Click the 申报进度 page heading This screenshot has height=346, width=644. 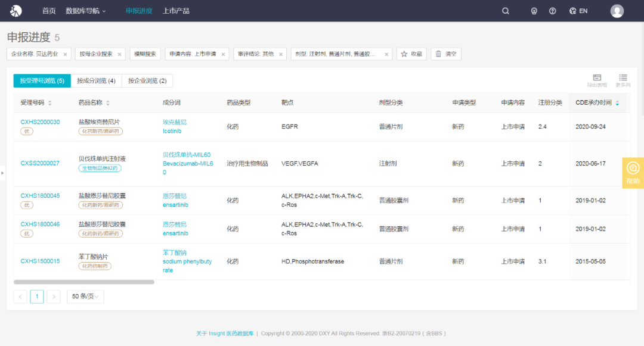coord(29,38)
